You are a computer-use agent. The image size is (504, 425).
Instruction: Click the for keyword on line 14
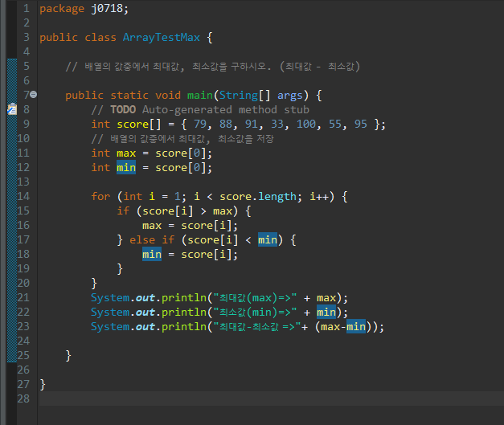tap(100, 197)
